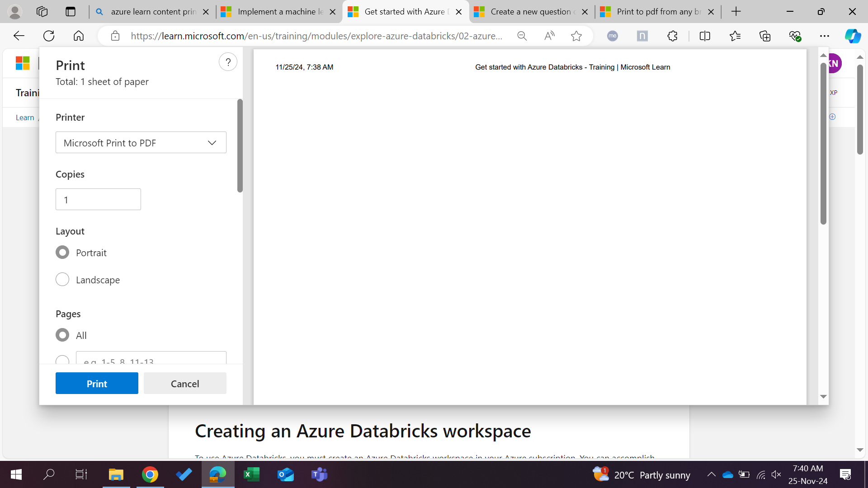Open Microsoft Teams from taskbar

pos(320,474)
